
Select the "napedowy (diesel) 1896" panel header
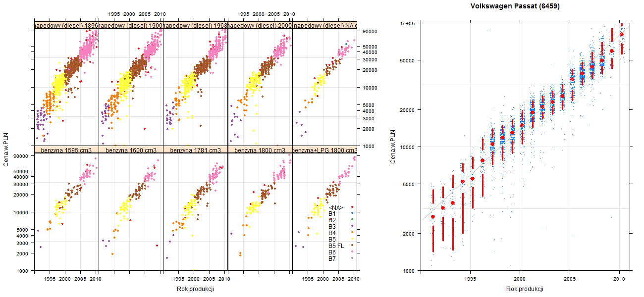[x=66, y=26]
